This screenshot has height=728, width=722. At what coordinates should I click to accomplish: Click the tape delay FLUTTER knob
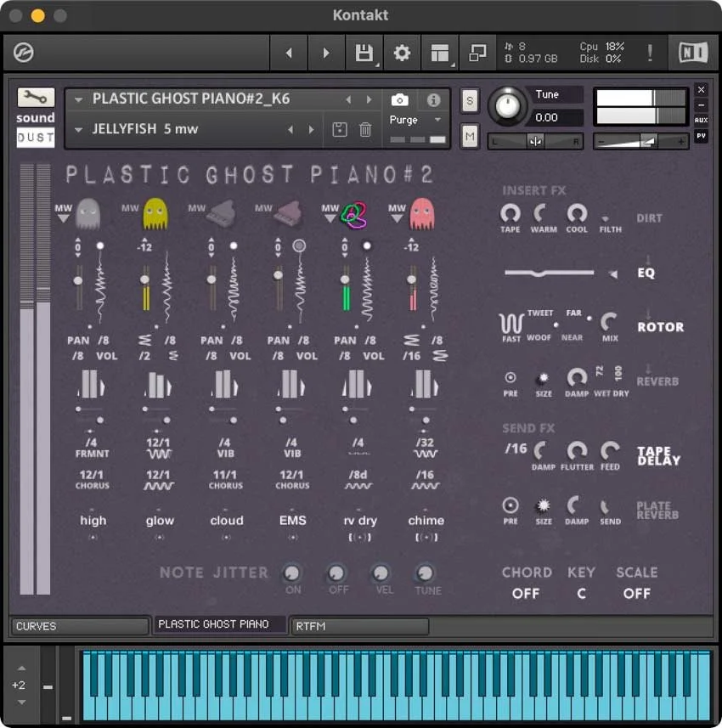coord(577,450)
